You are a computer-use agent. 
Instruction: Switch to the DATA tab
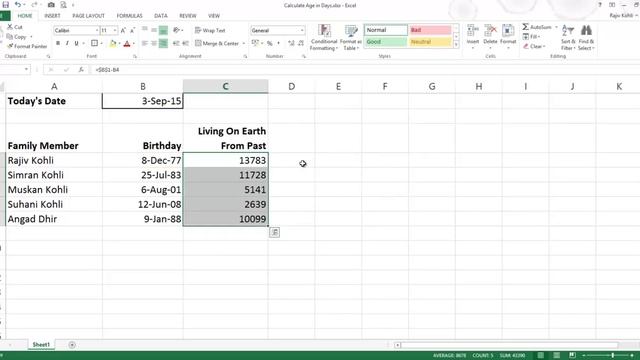[161, 16]
